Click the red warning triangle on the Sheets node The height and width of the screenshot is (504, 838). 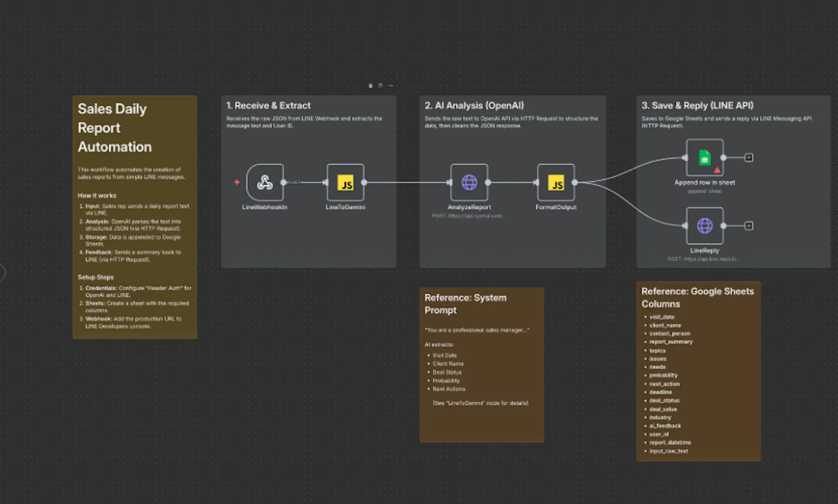pos(716,169)
